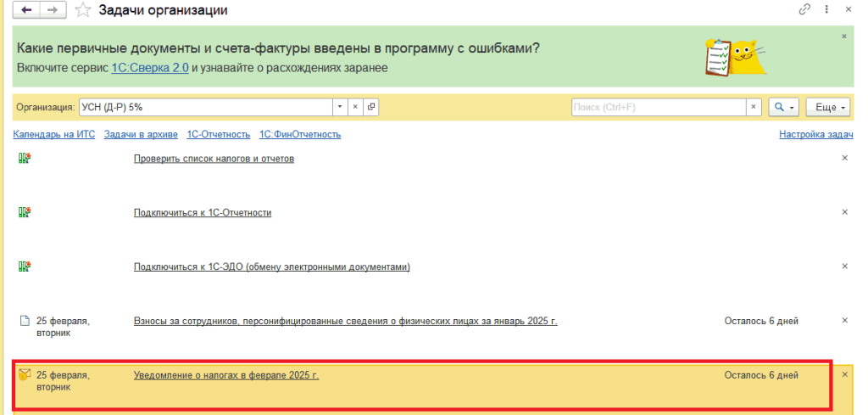Open the Еще menu
Viewport: 868px width, 415px height.
(828, 107)
